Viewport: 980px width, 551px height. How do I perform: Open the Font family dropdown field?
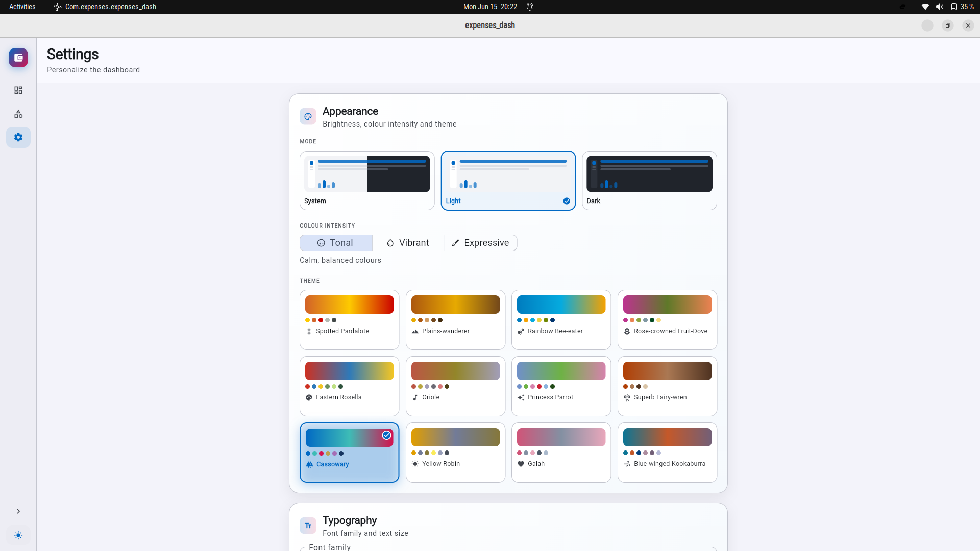508,549
